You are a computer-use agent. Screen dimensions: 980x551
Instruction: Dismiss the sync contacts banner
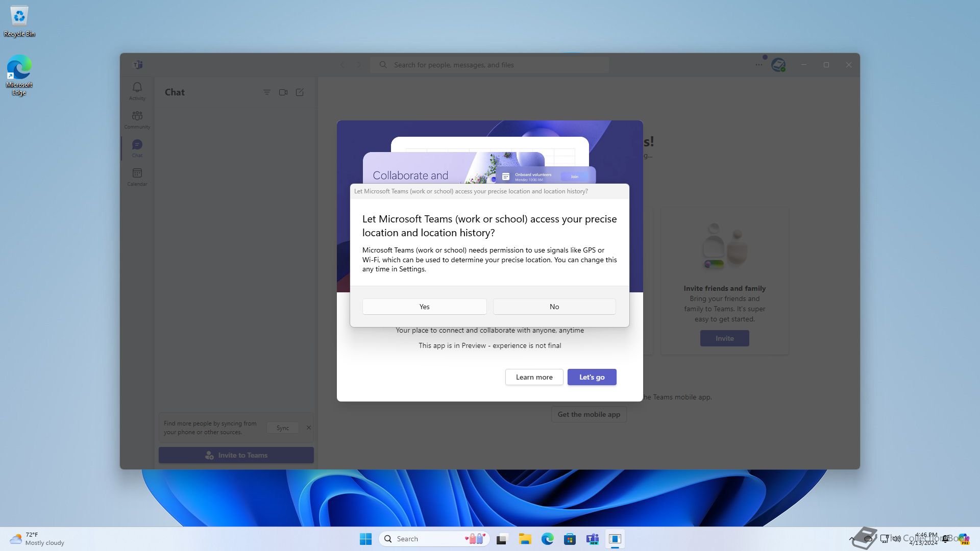pos(308,428)
